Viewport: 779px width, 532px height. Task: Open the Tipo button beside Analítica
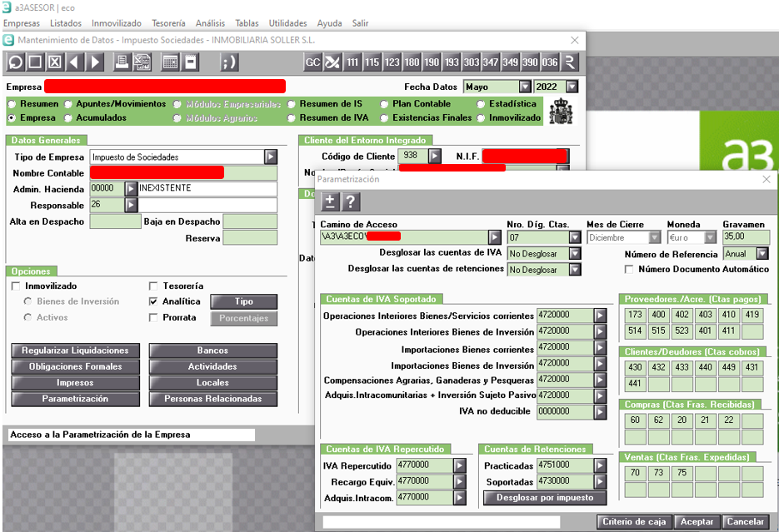tap(244, 301)
